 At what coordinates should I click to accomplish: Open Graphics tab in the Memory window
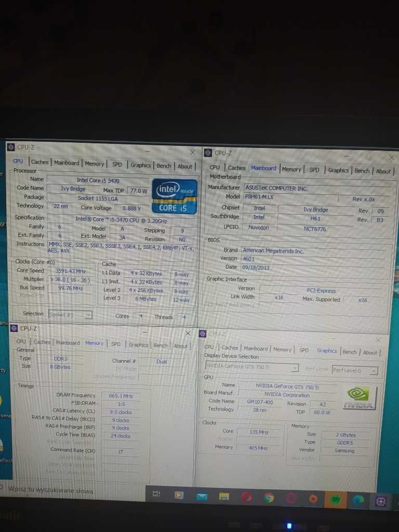138,345
